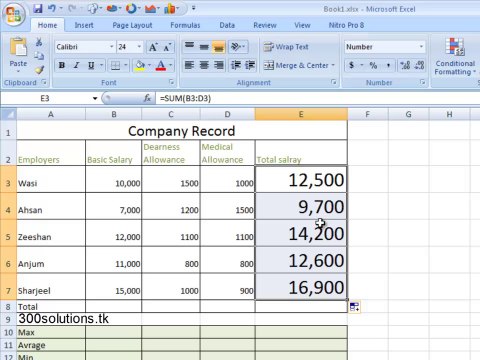The width and height of the screenshot is (480, 360).
Task: Expand the font color dropdown arrow
Action: click(x=171, y=65)
